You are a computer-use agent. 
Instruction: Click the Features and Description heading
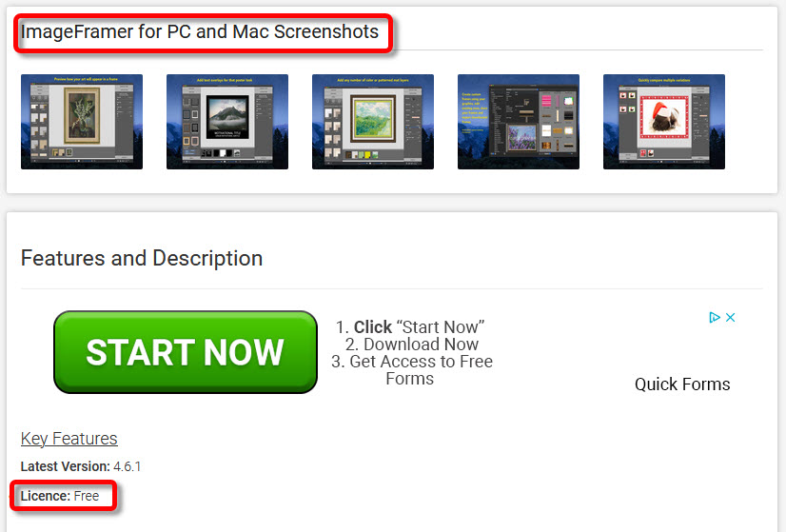142,258
